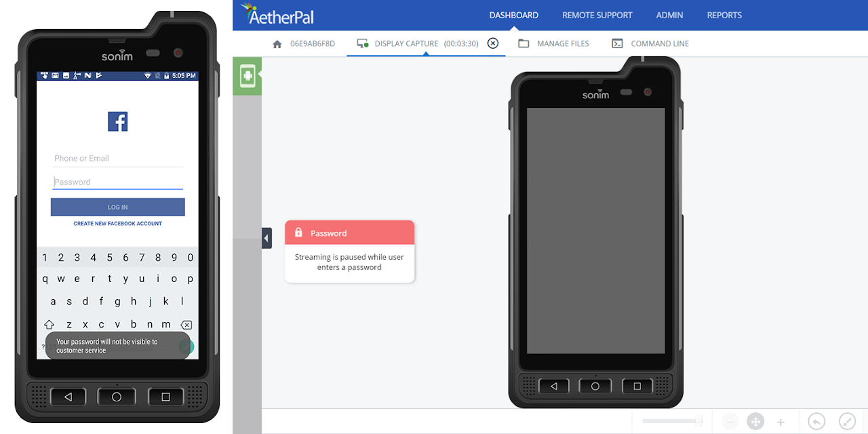Click the 5:05 PM clock
This screenshot has width=868, height=434.
coord(184,75)
